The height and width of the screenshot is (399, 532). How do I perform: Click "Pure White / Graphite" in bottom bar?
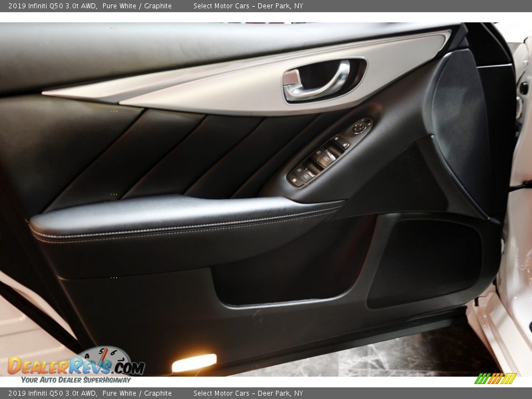[137, 393]
